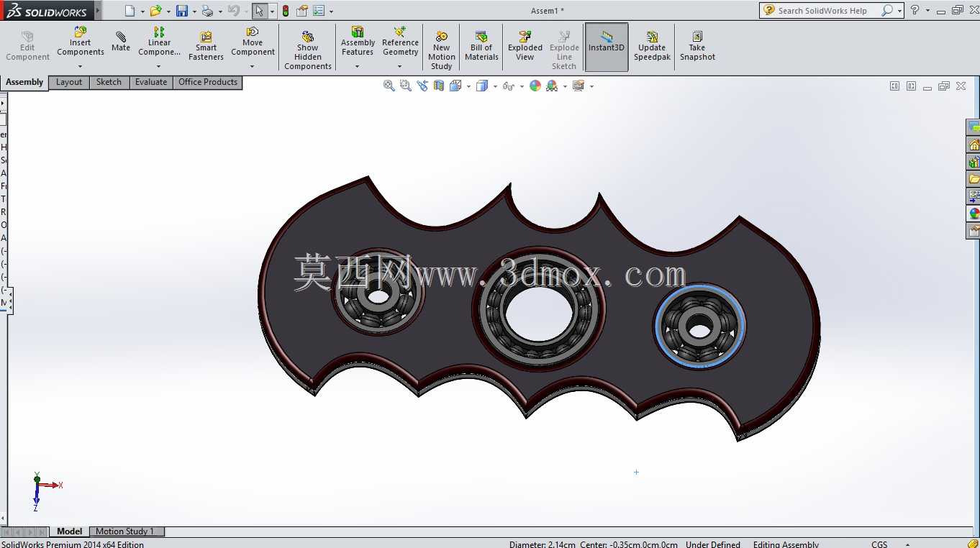
Task: Undo the last action
Action: point(233,11)
